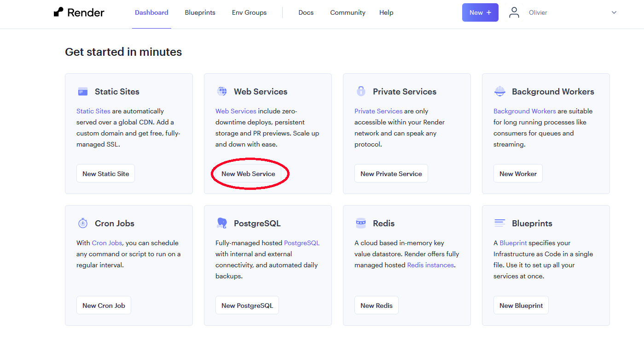
Task: Click the Web Services globe icon
Action: (x=222, y=91)
